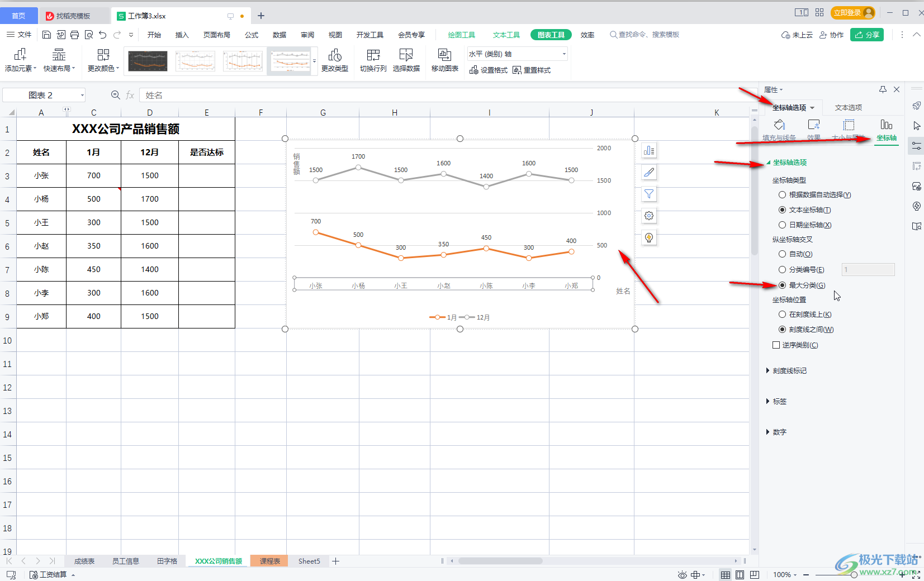Switch to page layout view icon
Image resolution: width=924 pixels, height=581 pixels.
point(740,575)
